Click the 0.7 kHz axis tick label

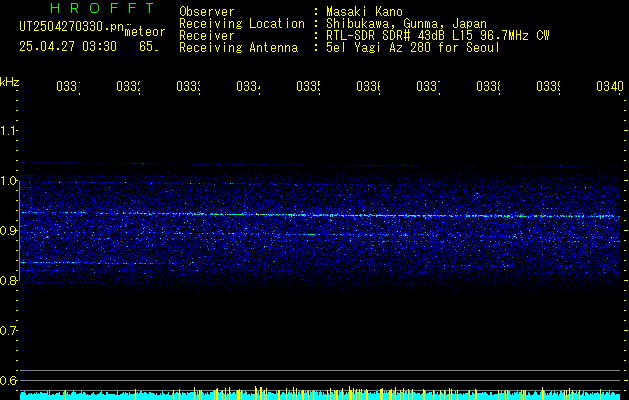tap(8, 331)
